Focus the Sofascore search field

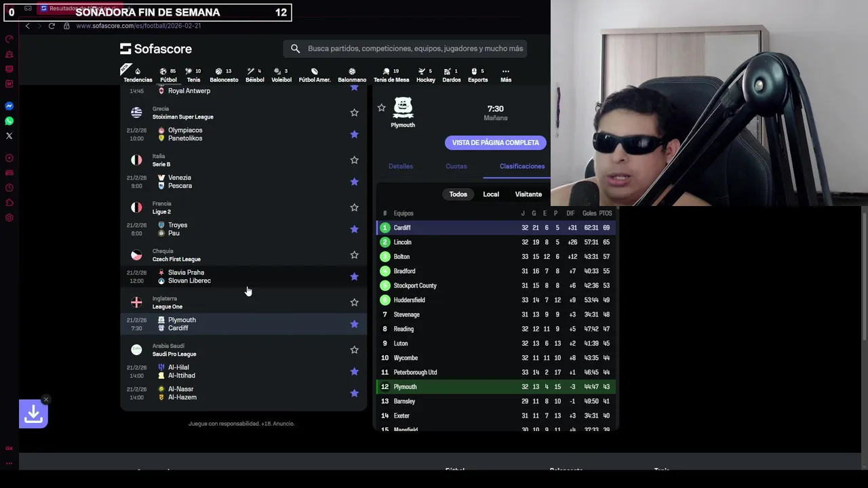pos(406,49)
